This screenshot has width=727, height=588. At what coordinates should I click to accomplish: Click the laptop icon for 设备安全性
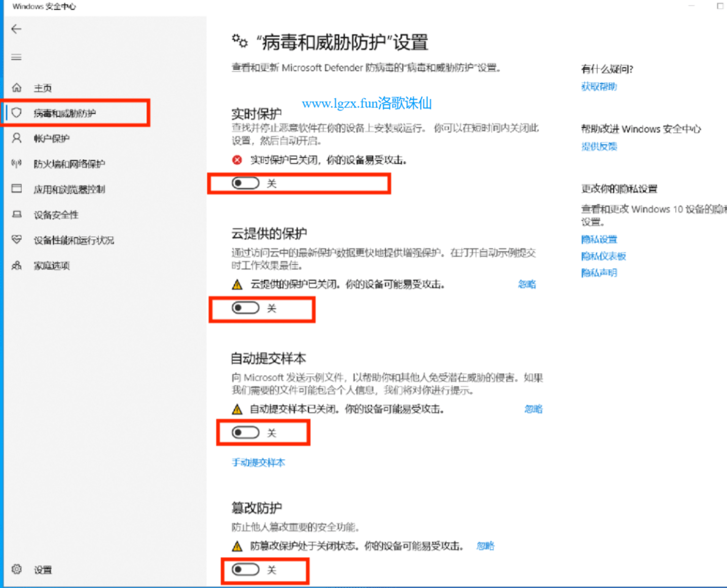click(17, 214)
